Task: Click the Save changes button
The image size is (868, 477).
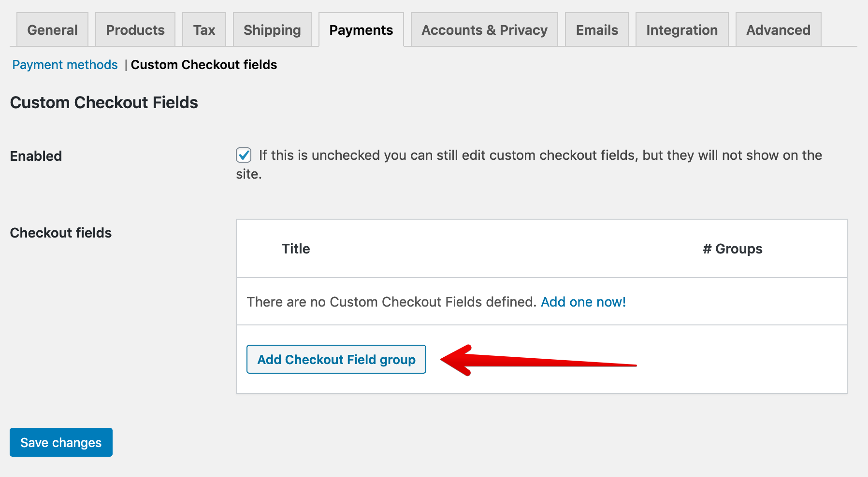Action: coord(61,442)
